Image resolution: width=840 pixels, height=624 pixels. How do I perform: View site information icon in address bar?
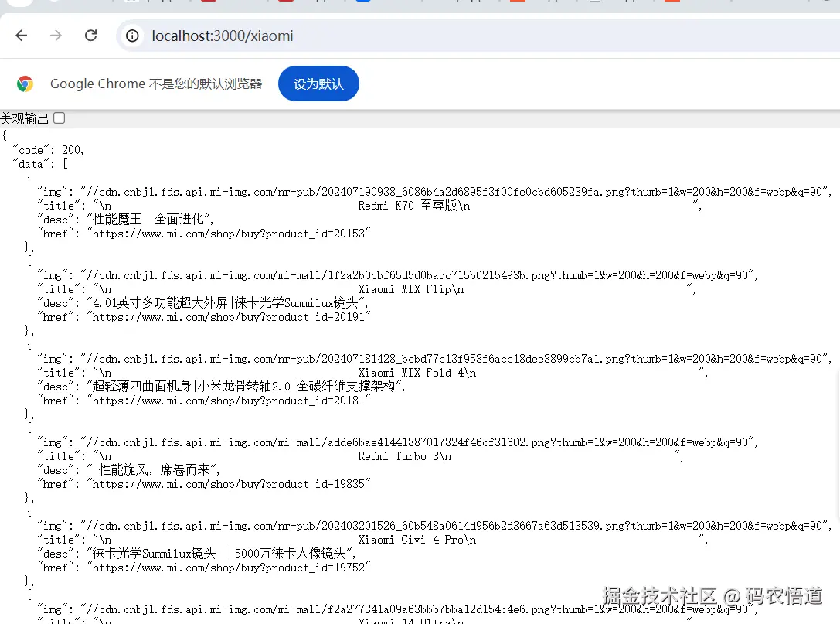point(132,36)
